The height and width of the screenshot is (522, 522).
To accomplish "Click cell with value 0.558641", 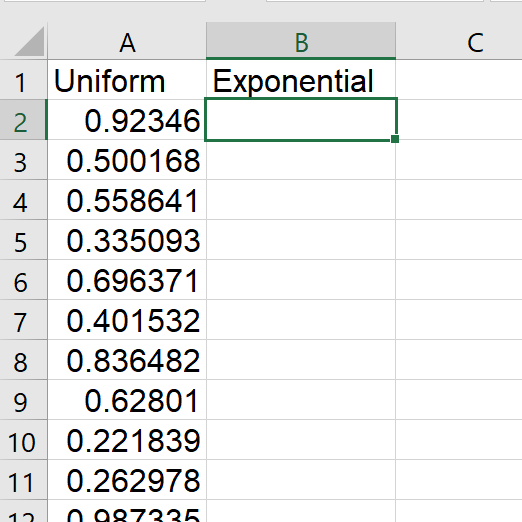I will coord(127,200).
